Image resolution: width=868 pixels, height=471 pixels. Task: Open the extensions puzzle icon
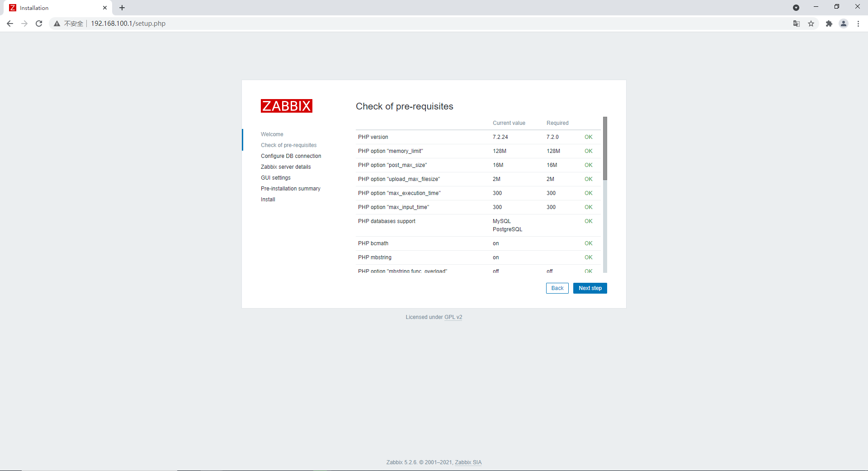829,24
